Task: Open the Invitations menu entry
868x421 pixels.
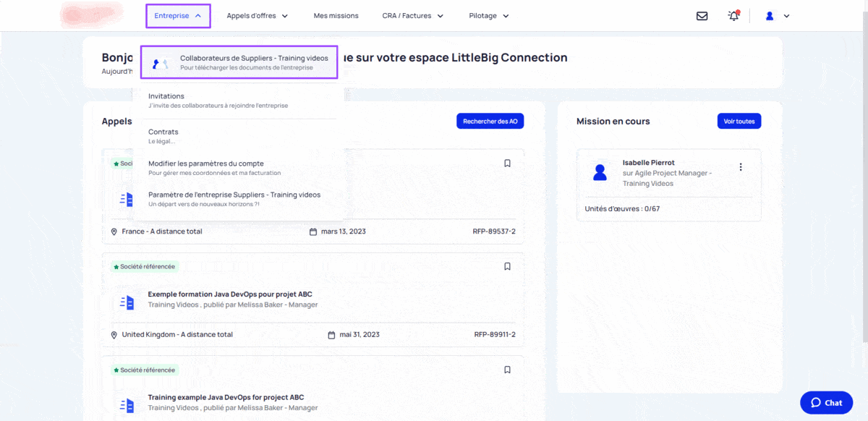Action: (x=218, y=101)
